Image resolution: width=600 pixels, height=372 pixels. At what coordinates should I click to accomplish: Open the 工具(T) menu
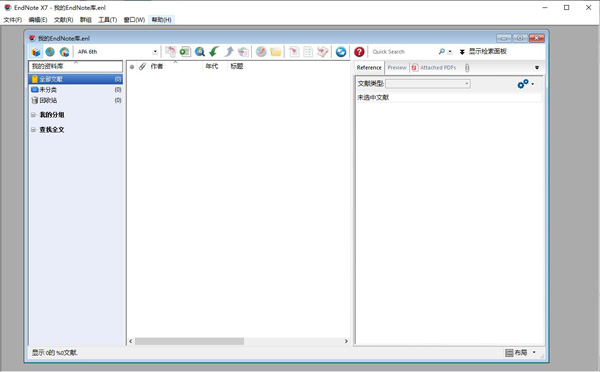108,20
